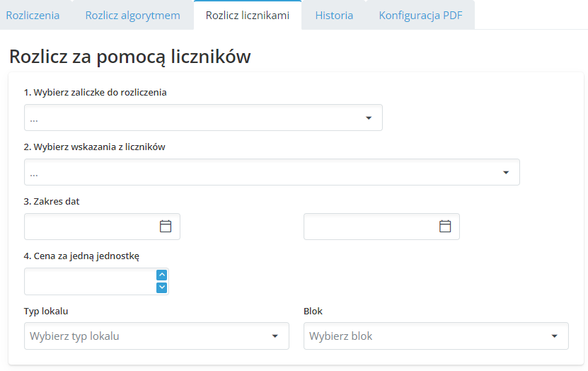
Task: Click the arrow of the Typ lokalu combo box
Action: [275, 336]
